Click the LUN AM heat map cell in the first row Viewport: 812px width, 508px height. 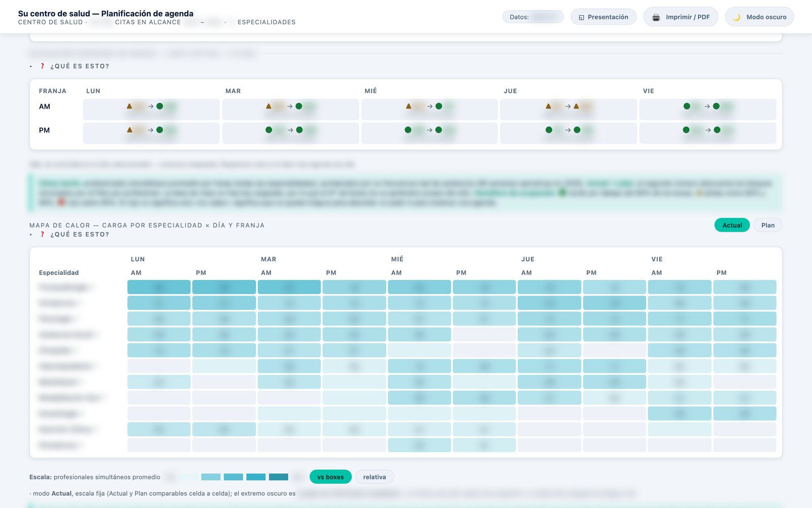(159, 287)
